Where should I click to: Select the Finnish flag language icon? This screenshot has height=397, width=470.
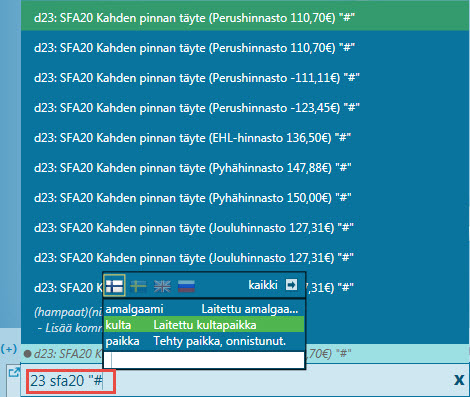click(x=114, y=285)
